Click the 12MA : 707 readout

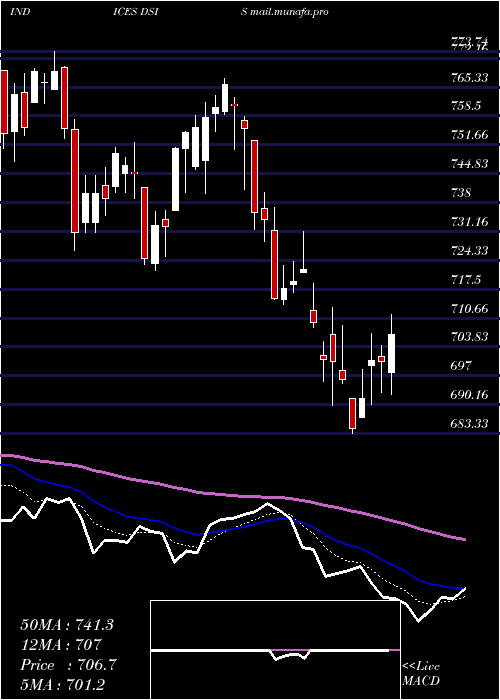pyautogui.click(x=61, y=645)
